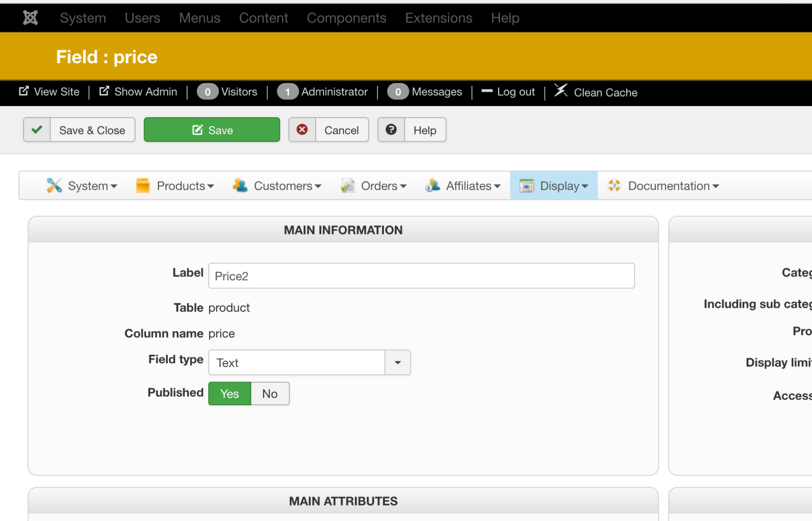
Task: Click the Documentation lifebuoy icon
Action: 614,185
